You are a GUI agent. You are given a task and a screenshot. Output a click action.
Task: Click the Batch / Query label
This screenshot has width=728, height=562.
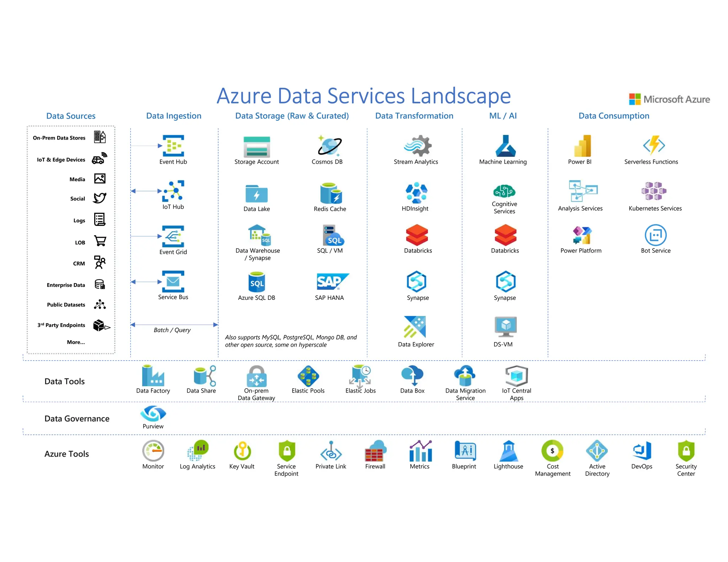click(172, 330)
